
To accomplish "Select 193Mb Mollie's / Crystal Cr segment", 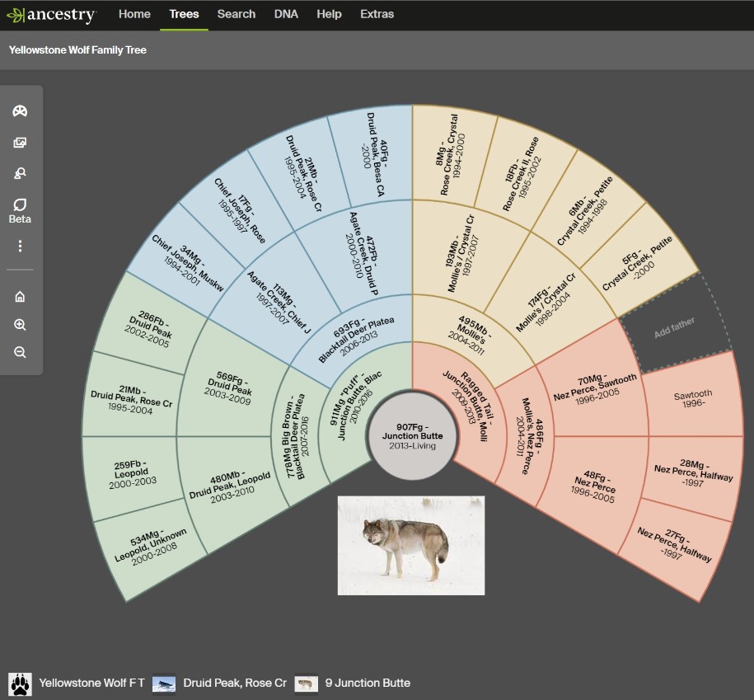I will click(x=461, y=252).
